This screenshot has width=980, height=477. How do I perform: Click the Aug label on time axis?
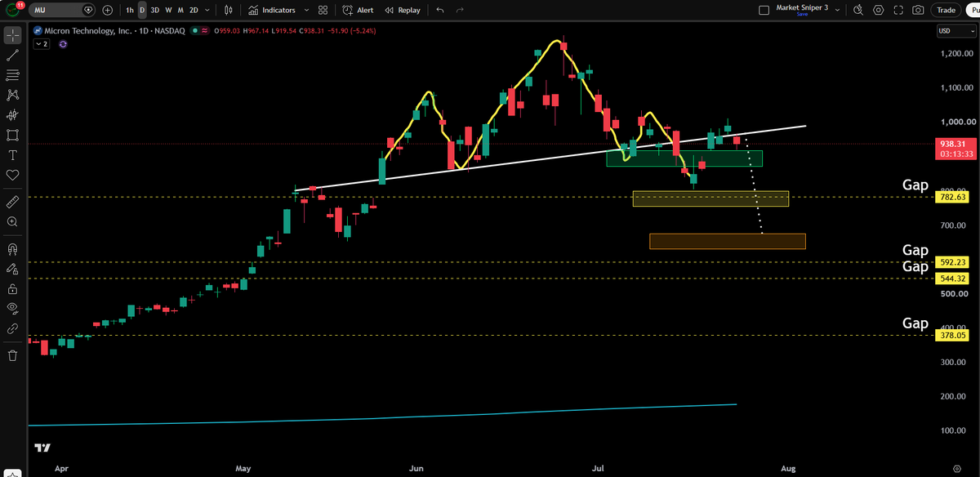(788, 469)
